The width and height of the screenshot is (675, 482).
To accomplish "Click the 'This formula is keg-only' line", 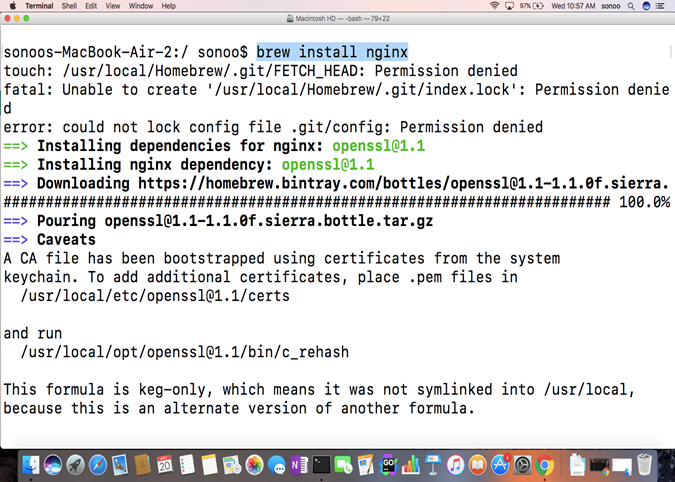I will click(319, 390).
